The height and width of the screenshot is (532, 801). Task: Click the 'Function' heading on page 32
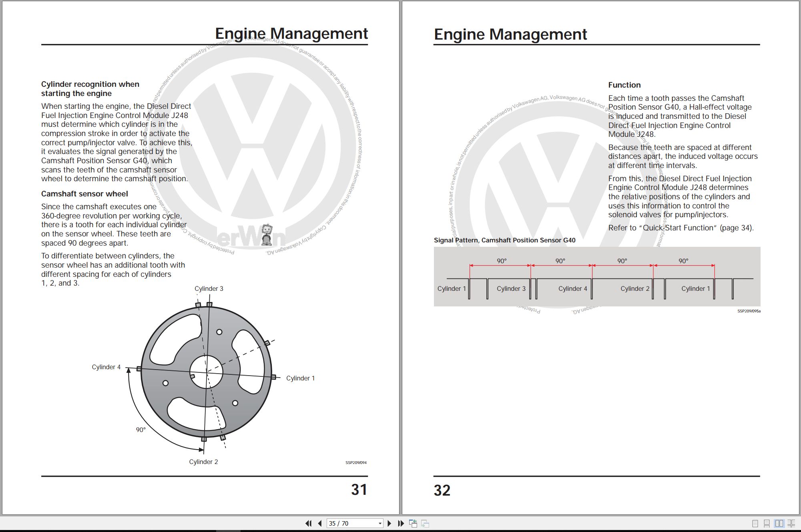pyautogui.click(x=624, y=85)
